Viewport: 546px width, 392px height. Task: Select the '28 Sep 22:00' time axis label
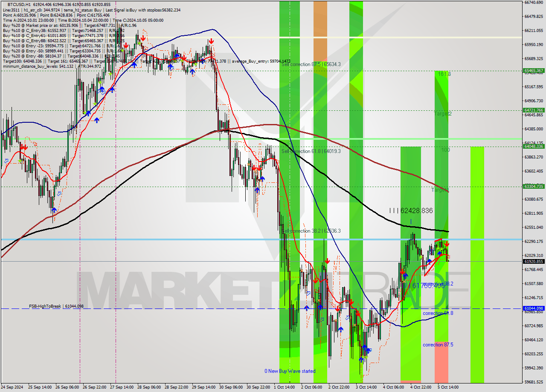click(177, 387)
